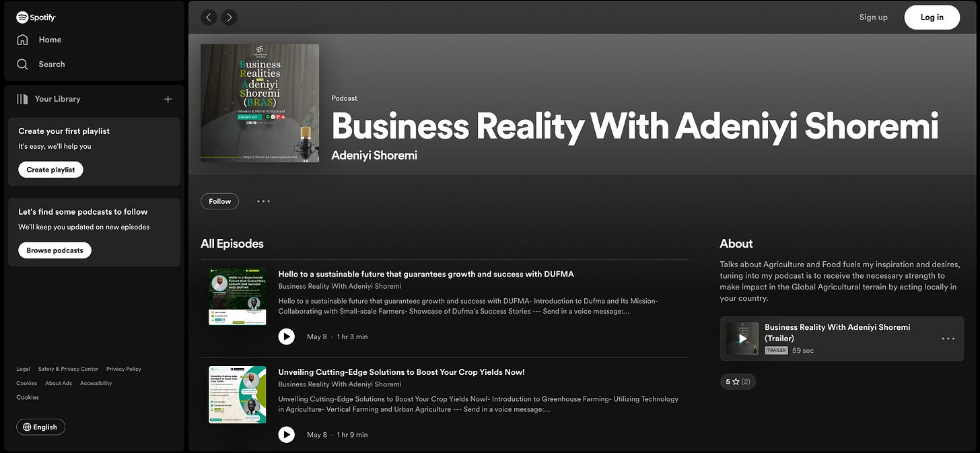Screen dimensions: 980x453
Task: Click the 'Create your first playlist' text
Action: 64,131
